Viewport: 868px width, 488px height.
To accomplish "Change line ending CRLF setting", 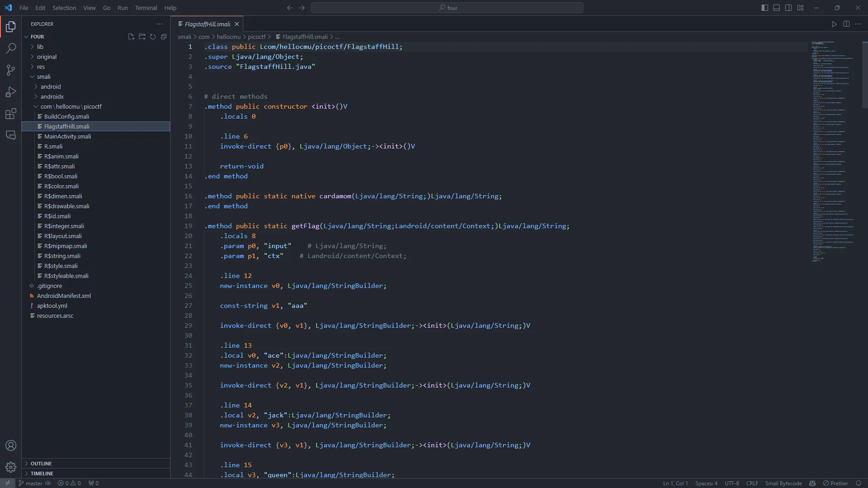I will click(752, 483).
